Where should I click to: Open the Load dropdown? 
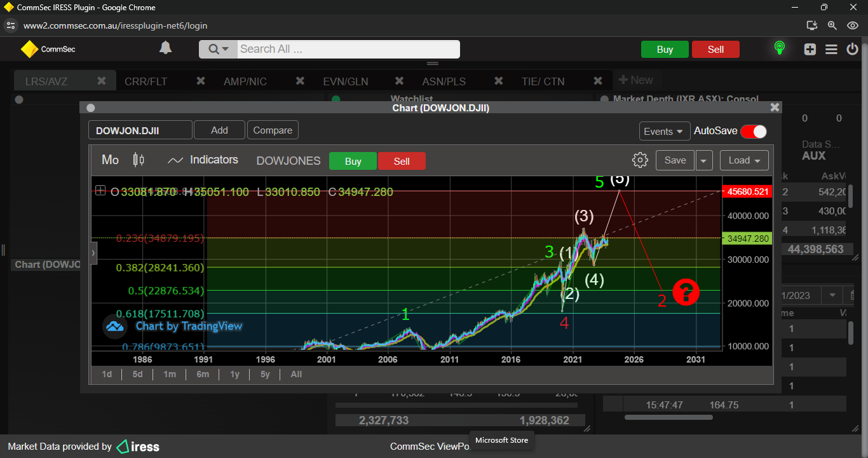[x=744, y=160]
